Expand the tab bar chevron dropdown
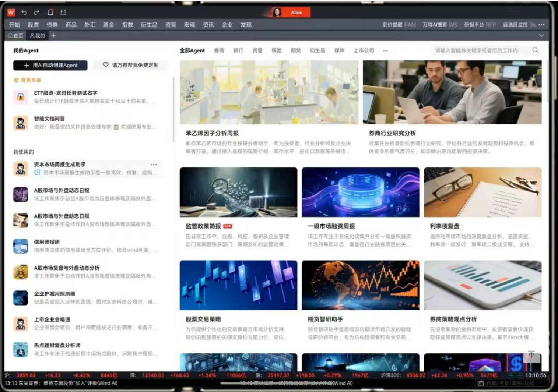The width and height of the screenshot is (558, 392). (541, 36)
